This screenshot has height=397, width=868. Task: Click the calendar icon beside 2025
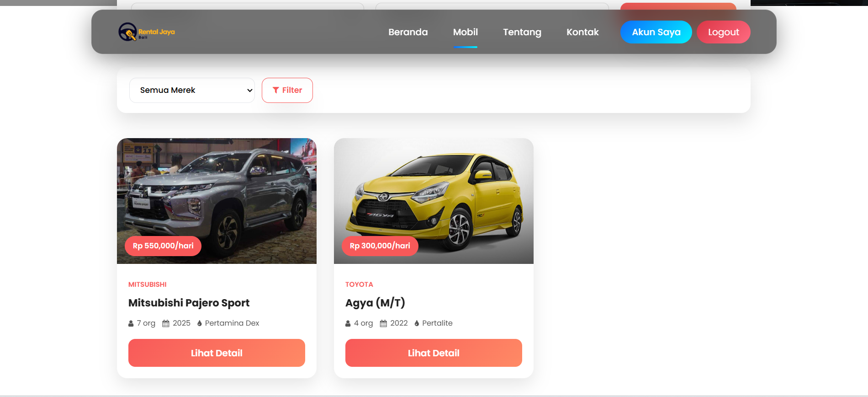(x=166, y=323)
